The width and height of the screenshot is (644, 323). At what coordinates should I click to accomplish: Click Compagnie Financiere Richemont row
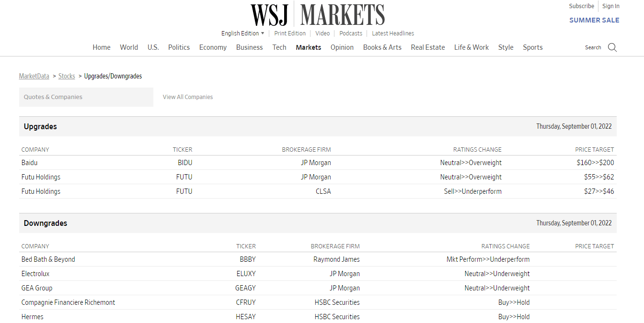pos(318,302)
